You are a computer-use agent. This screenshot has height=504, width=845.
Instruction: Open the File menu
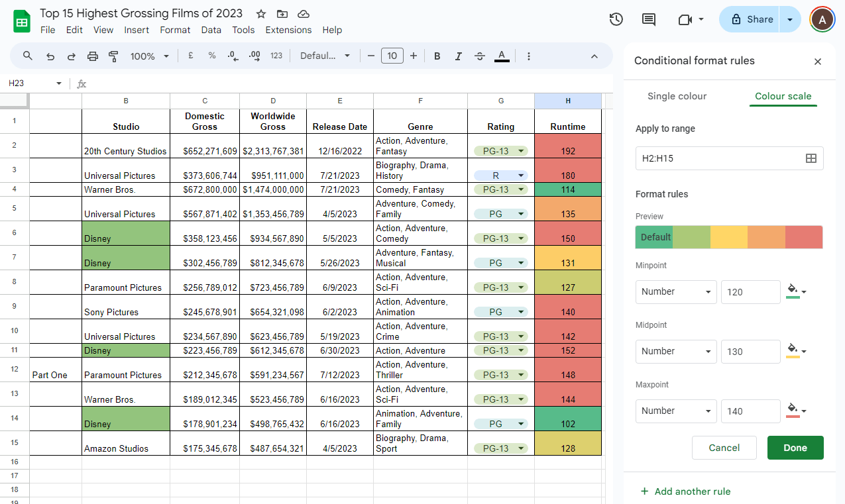(48, 30)
